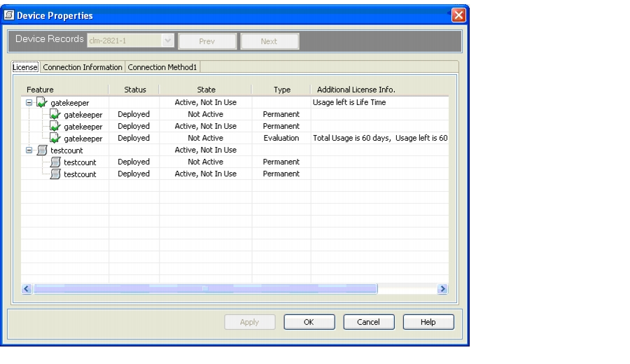Viewport: 630px width, 364px height.
Task: Click the State column header
Action: click(x=206, y=90)
